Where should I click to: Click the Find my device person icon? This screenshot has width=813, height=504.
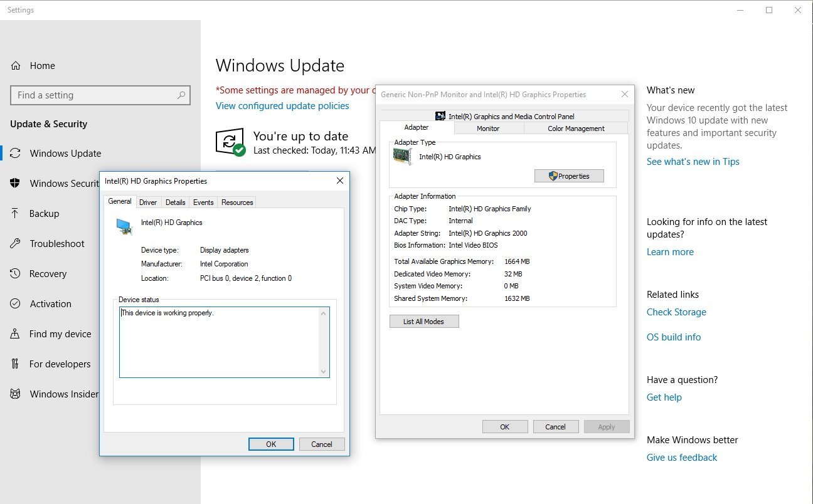click(16, 334)
